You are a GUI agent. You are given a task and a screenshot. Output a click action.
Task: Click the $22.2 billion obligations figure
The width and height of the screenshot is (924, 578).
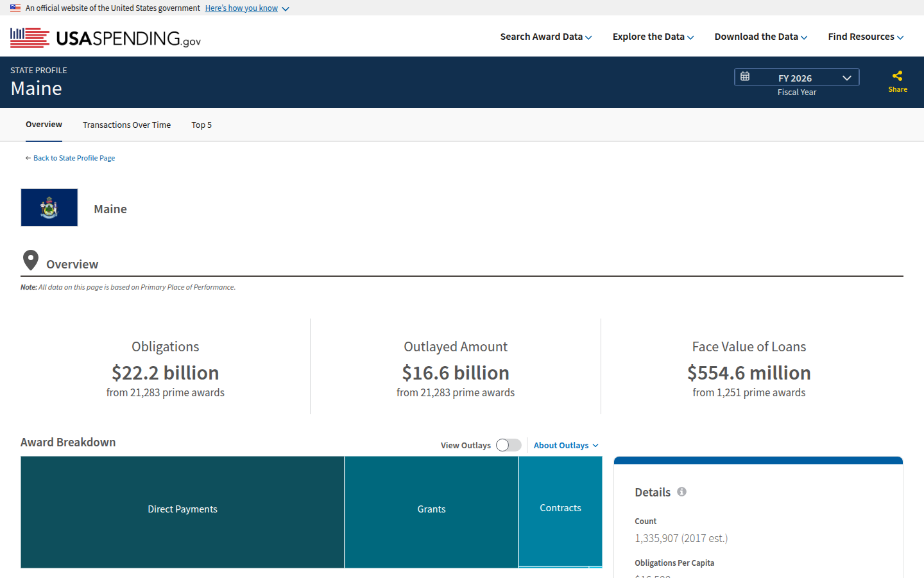(x=166, y=372)
